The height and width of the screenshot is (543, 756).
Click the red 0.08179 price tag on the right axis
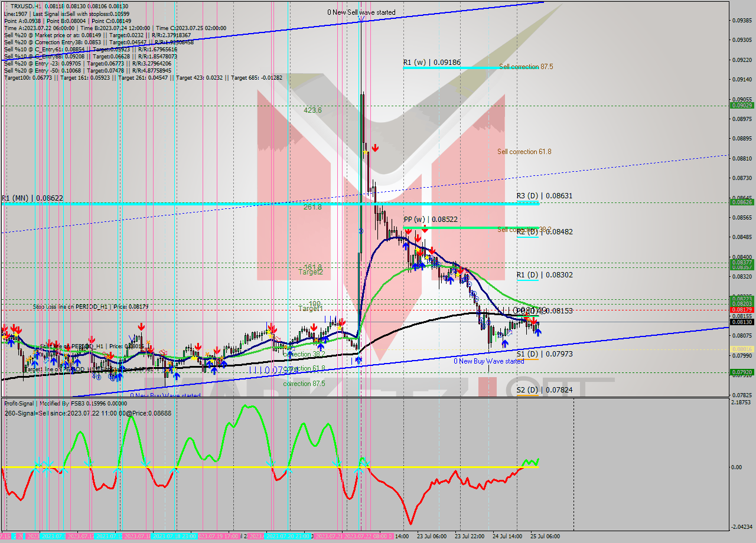739,309
